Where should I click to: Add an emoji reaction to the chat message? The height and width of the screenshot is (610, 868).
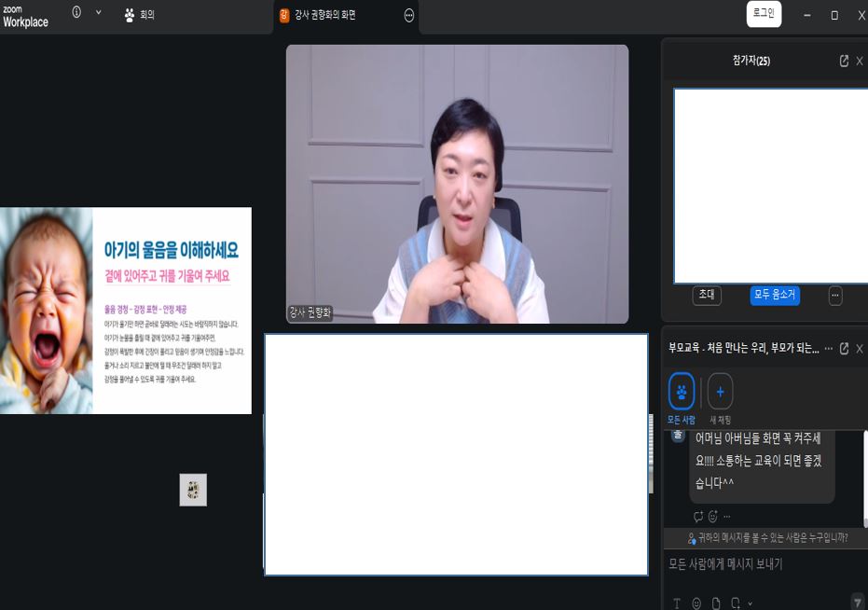tap(712, 517)
